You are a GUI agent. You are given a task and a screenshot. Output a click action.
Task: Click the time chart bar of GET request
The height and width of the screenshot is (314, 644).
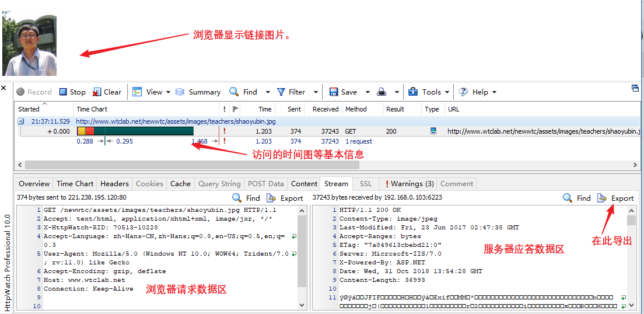pos(135,131)
